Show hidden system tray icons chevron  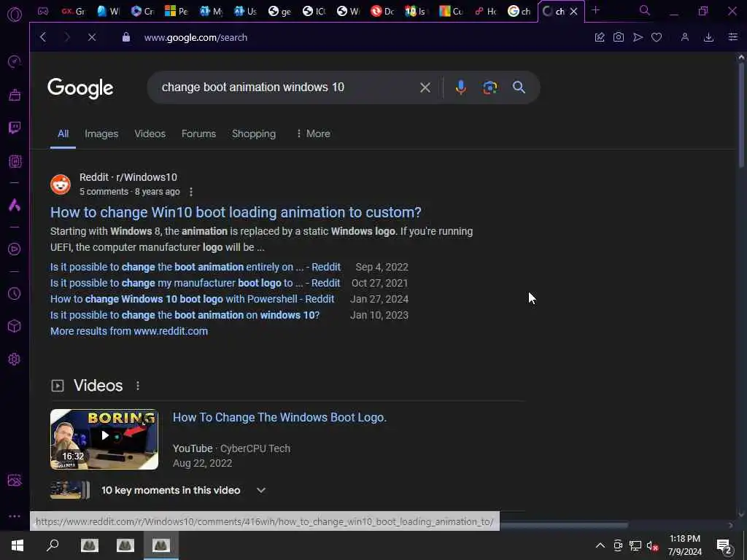pos(600,545)
